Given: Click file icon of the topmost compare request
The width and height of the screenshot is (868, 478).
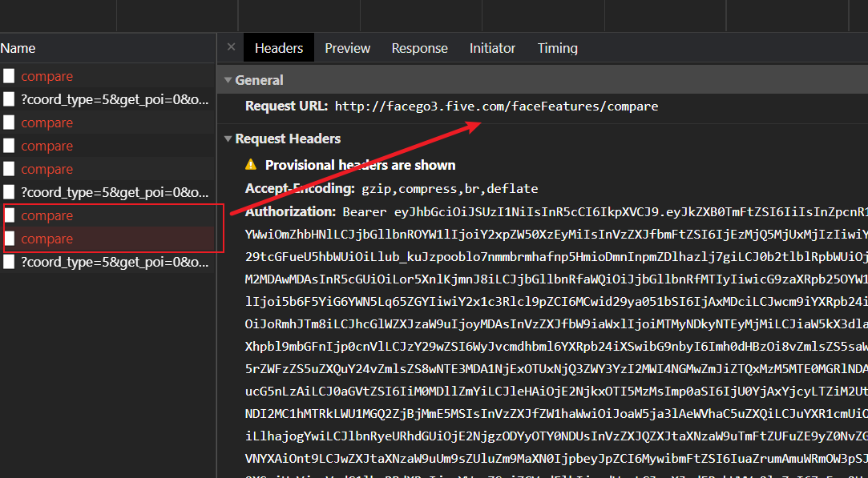Looking at the screenshot, I should pos(9,76).
